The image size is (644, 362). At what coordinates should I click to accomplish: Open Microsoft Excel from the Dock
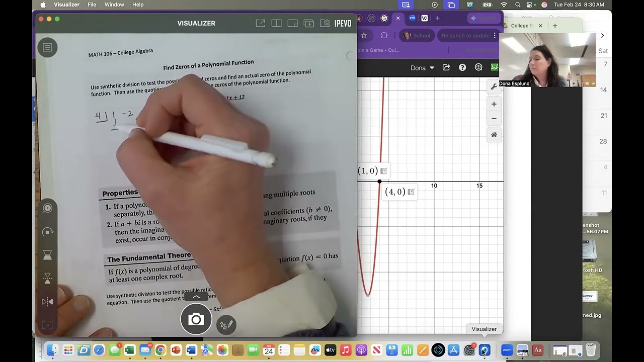tap(130, 350)
